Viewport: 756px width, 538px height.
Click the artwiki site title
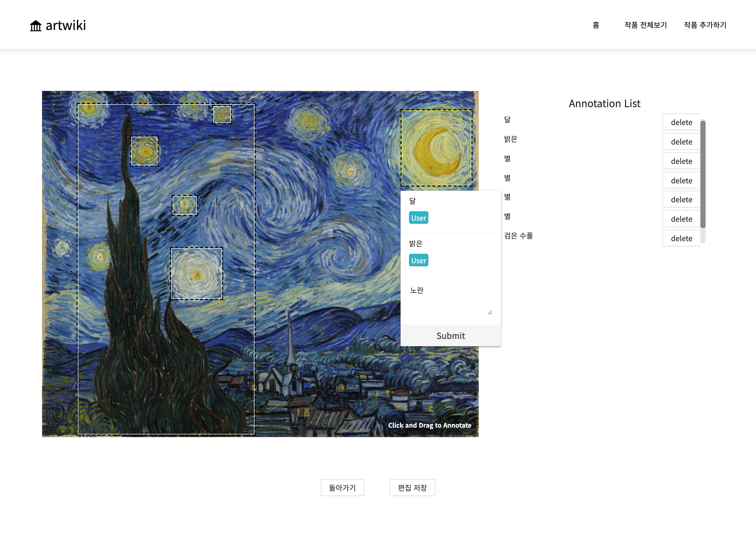[66, 25]
